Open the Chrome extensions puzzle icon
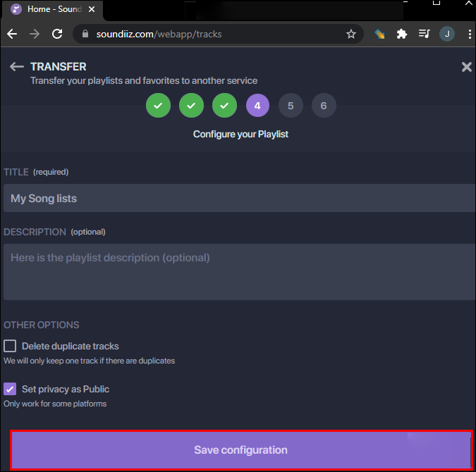Image resolution: width=476 pixels, height=472 pixels. click(x=402, y=34)
